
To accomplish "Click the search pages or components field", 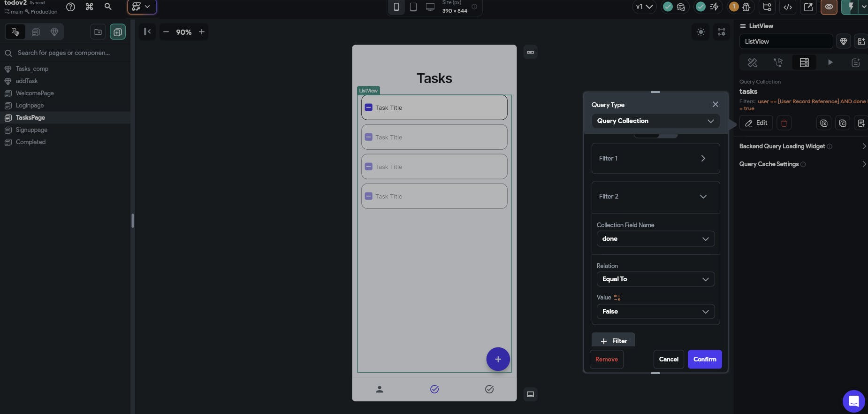I will (65, 53).
